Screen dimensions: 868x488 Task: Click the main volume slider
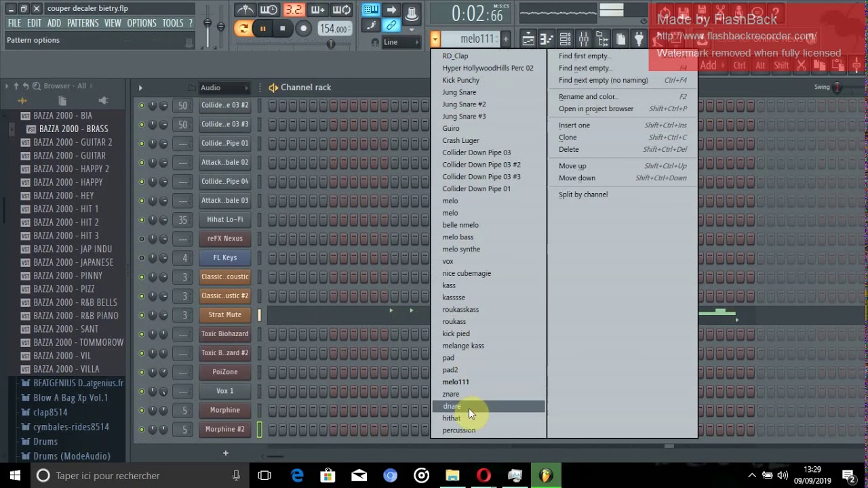(208, 27)
